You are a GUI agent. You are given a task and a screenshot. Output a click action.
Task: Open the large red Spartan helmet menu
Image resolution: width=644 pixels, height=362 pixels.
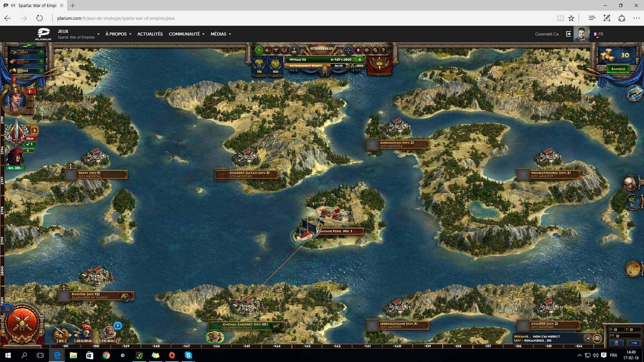point(22,323)
